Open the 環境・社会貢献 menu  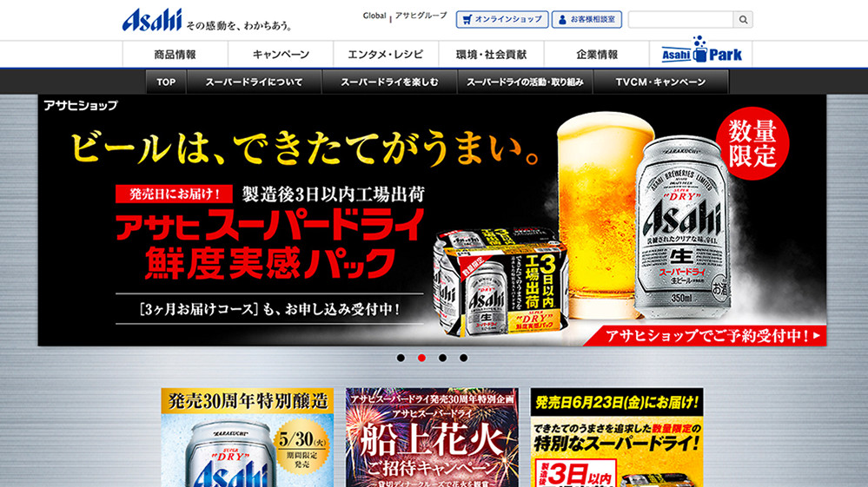click(491, 54)
